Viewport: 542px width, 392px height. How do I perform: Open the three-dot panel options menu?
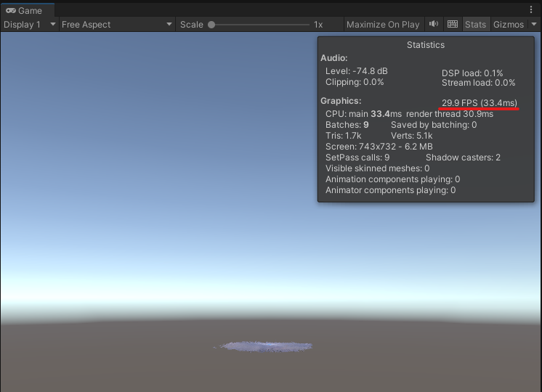click(531, 10)
